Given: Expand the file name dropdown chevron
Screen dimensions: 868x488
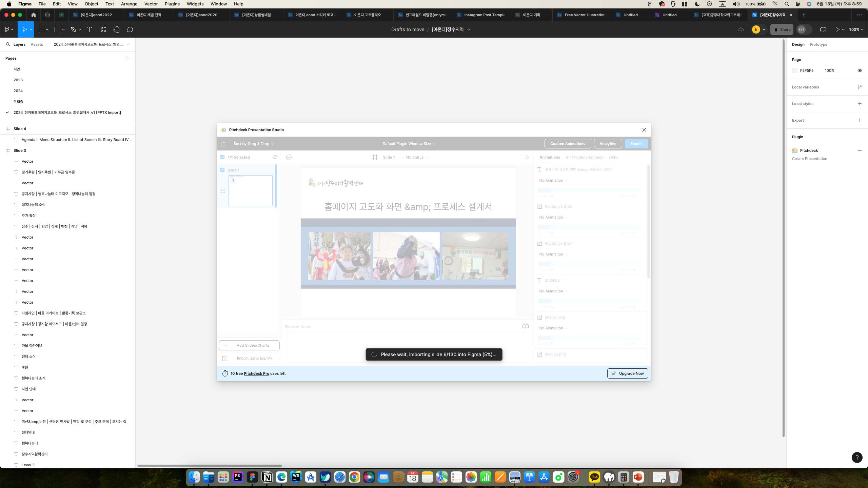Looking at the screenshot, I should point(469,29).
